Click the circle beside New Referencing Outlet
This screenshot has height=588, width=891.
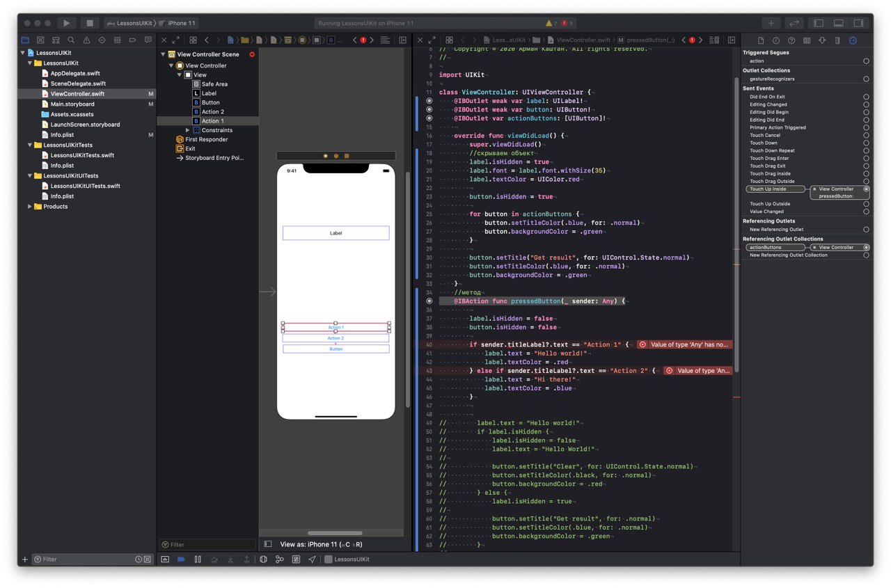[x=866, y=229]
